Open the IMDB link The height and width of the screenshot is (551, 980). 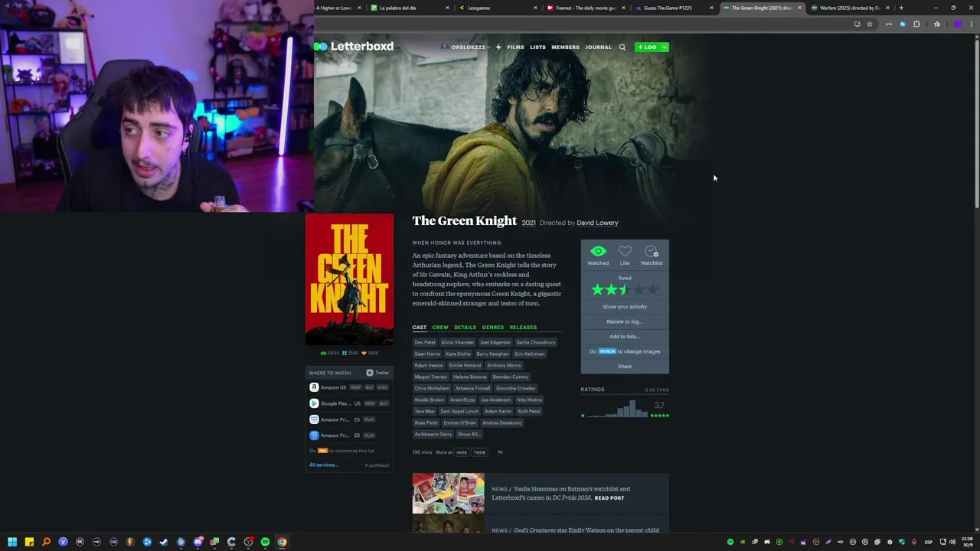tap(462, 452)
